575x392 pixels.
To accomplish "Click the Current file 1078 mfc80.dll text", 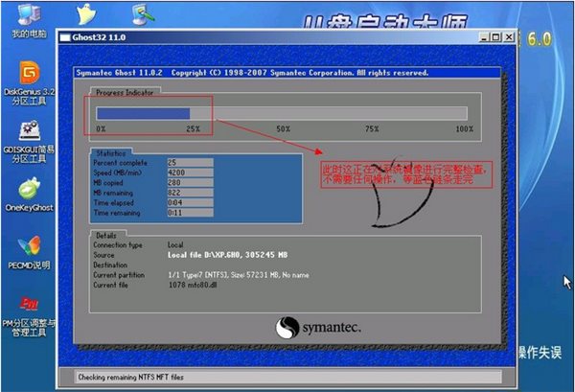I will click(193, 285).
